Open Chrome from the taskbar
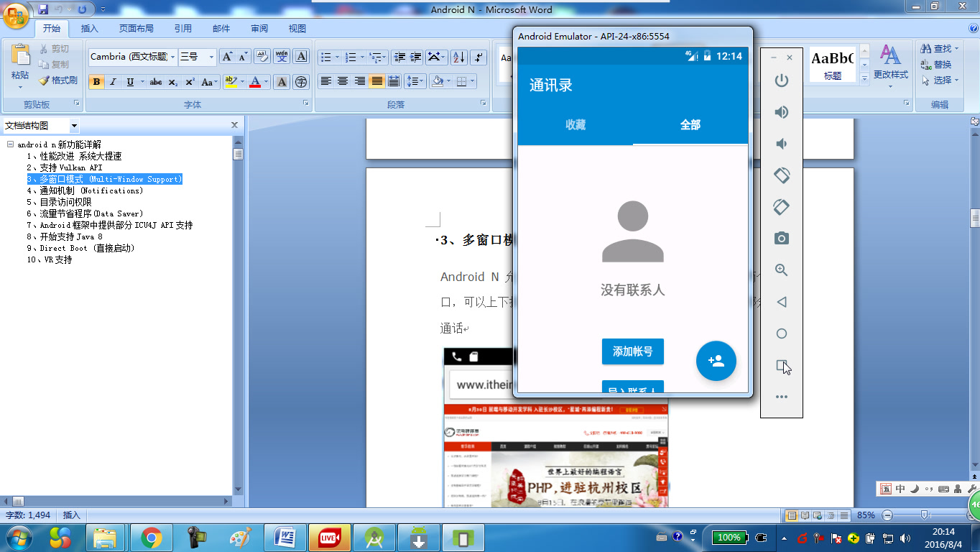Image resolution: width=980 pixels, height=552 pixels. (151, 538)
